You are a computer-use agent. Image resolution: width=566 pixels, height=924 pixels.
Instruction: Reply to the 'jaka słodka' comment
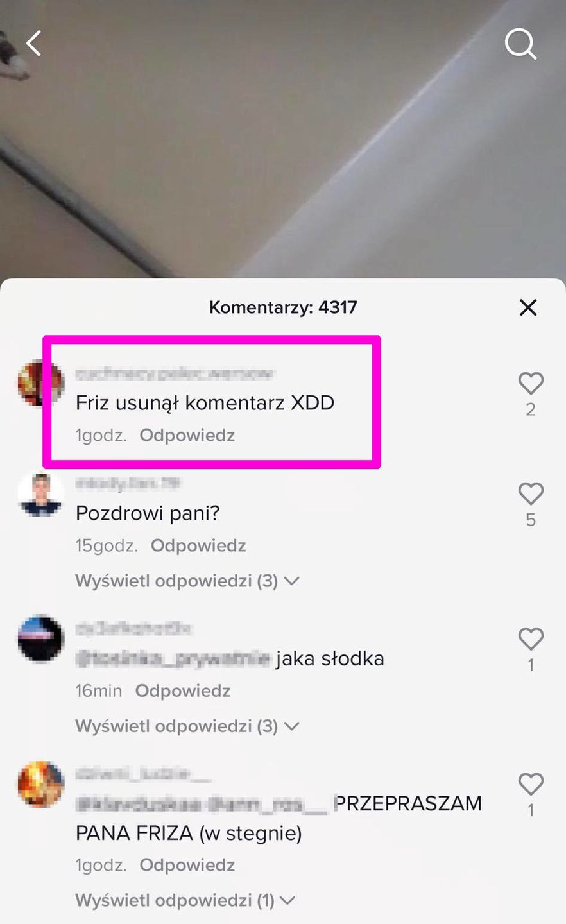coord(183,690)
